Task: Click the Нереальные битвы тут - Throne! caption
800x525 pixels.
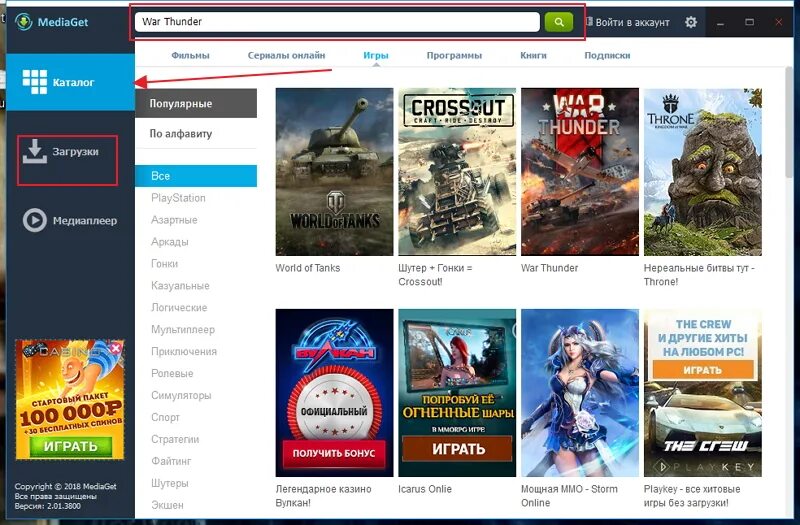Action: pos(699,274)
